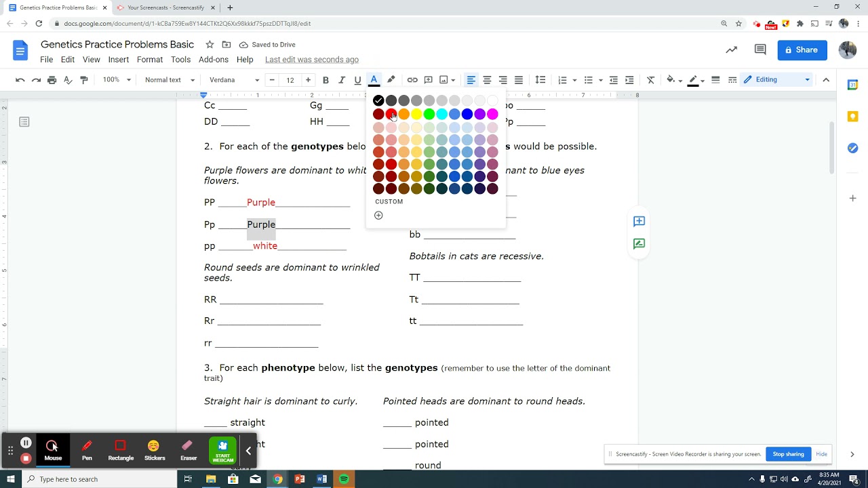The width and height of the screenshot is (868, 488).
Task: Open the Add-ons menu
Action: click(x=214, y=60)
